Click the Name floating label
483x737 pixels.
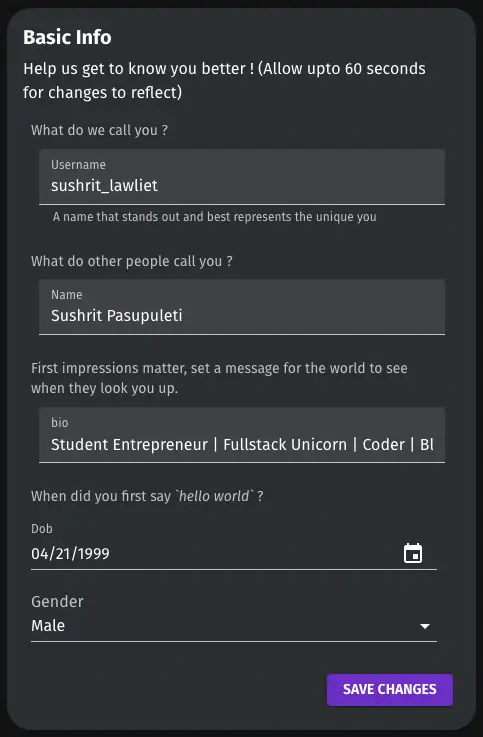[x=67, y=295]
